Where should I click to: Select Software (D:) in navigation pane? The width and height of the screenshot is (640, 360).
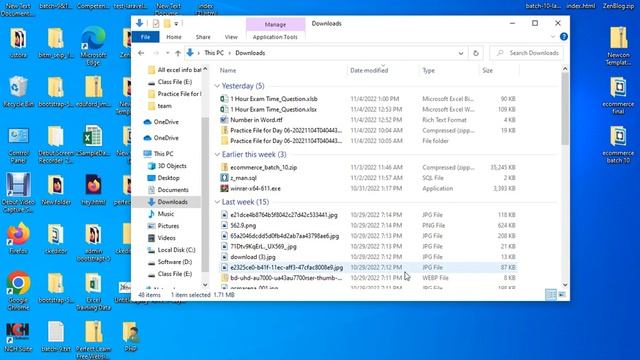click(175, 262)
